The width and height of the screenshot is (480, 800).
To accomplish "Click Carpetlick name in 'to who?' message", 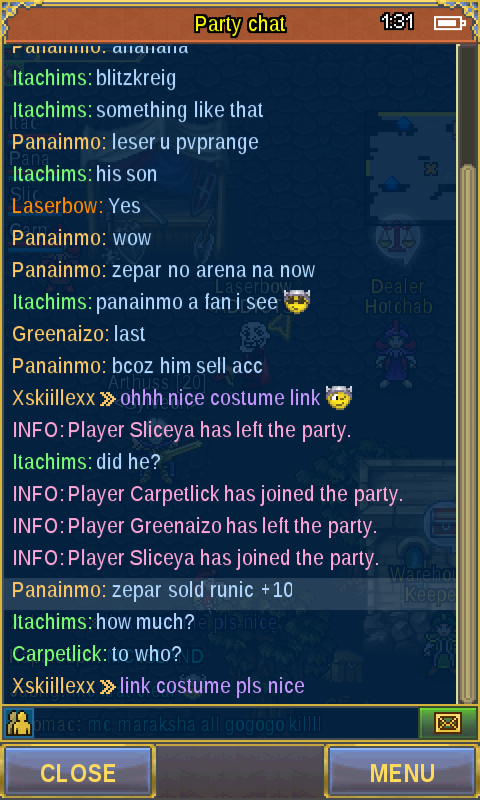I will 58,655.
